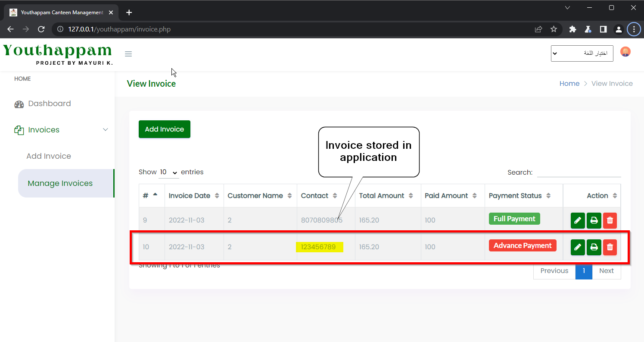Reload the page with the refresh icon
Viewport: 644px width, 342px height.
coord(41,29)
